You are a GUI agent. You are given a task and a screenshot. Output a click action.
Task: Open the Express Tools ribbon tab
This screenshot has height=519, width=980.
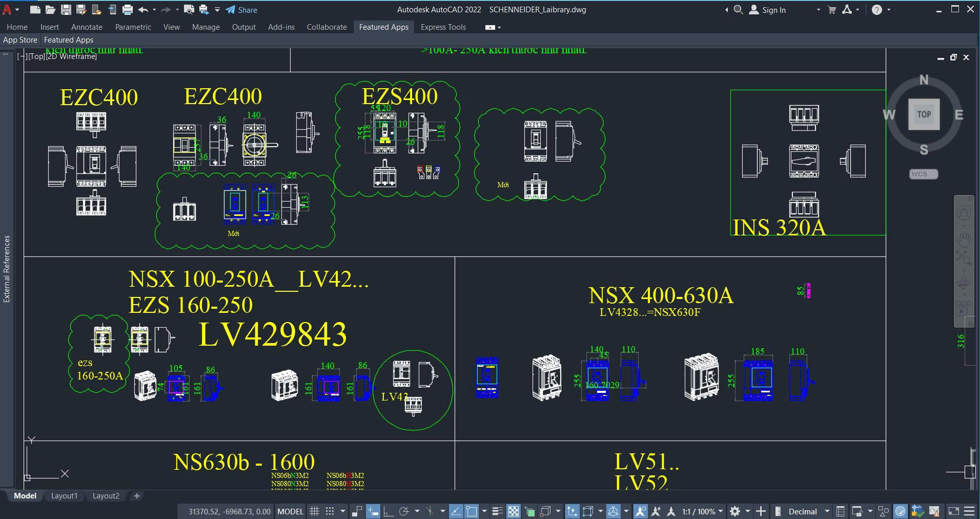443,27
